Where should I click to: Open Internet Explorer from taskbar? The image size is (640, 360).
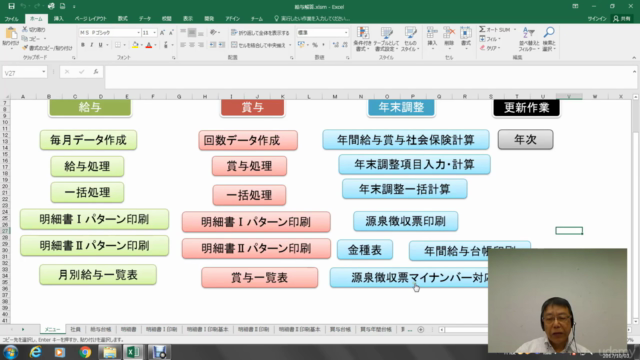tap(36, 352)
